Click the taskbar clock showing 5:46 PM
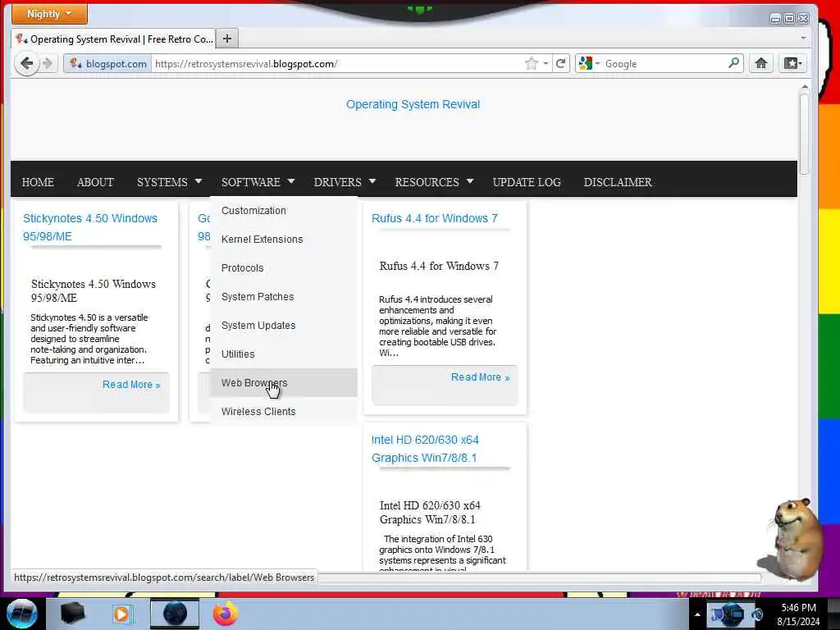 coord(798,614)
